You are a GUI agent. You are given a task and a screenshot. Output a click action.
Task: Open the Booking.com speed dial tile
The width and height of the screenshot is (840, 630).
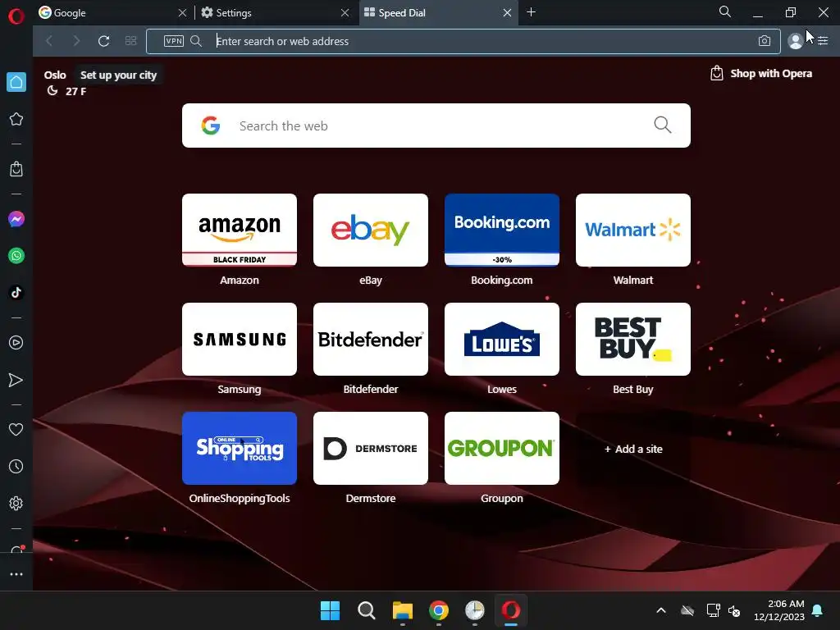tap(502, 230)
